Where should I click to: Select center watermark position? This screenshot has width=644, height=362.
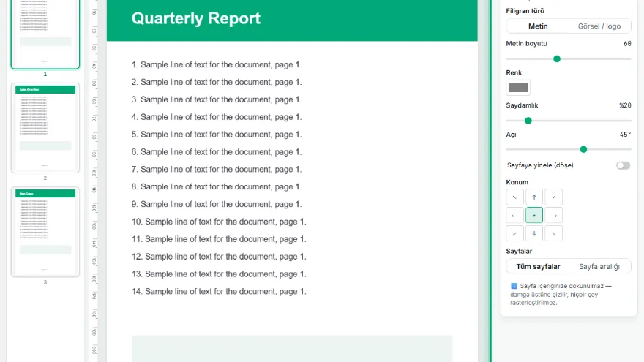pos(534,216)
